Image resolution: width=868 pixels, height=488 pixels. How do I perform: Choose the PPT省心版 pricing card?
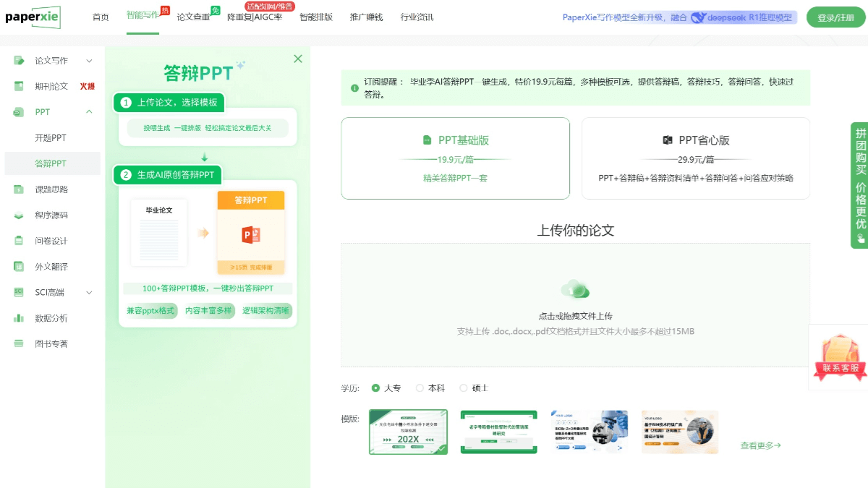[x=695, y=158]
